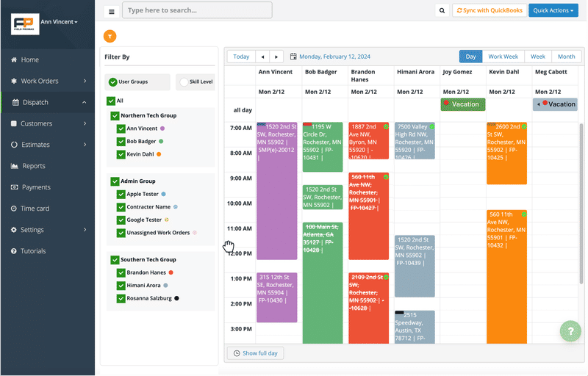Viewport: 588px width, 376px height.
Task: Click Sync with QuickBooks button
Action: tap(490, 10)
